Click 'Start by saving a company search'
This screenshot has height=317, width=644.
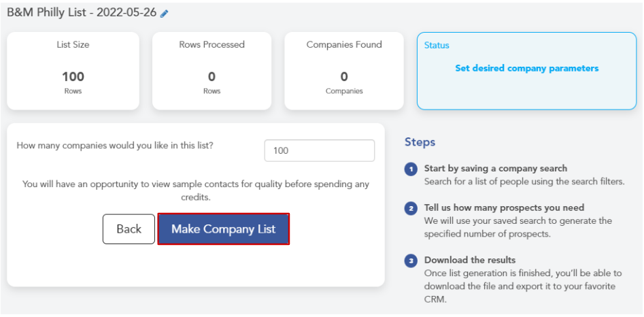coord(495,168)
